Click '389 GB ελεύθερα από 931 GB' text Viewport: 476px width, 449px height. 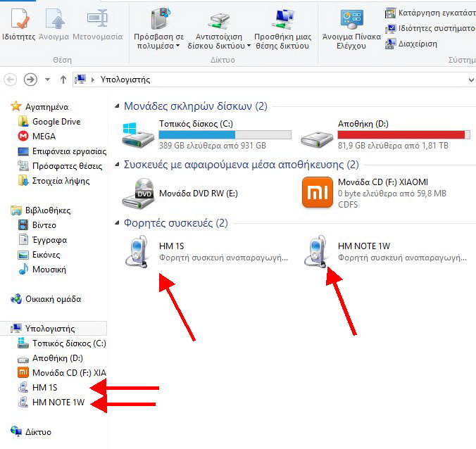pos(213,146)
